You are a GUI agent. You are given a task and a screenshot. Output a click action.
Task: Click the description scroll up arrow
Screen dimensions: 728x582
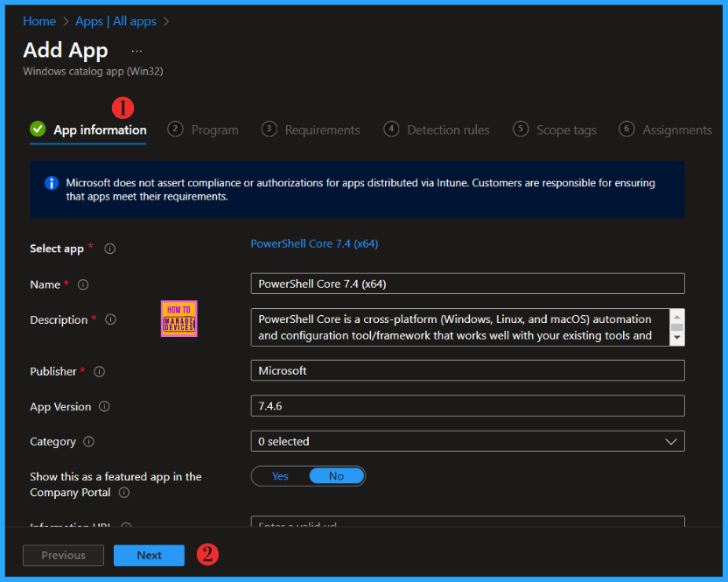tap(677, 317)
